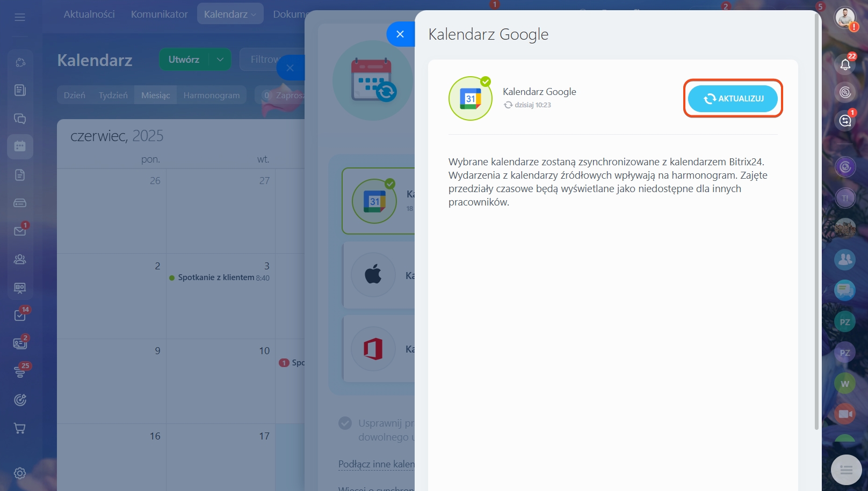Open the shopping cart icon in the sidebar
868x491 pixels.
click(x=20, y=428)
